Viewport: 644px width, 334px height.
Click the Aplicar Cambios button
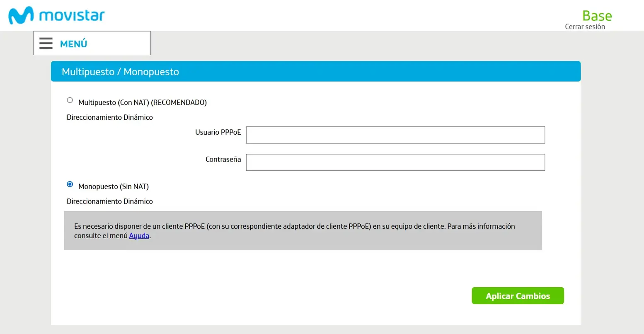(518, 296)
